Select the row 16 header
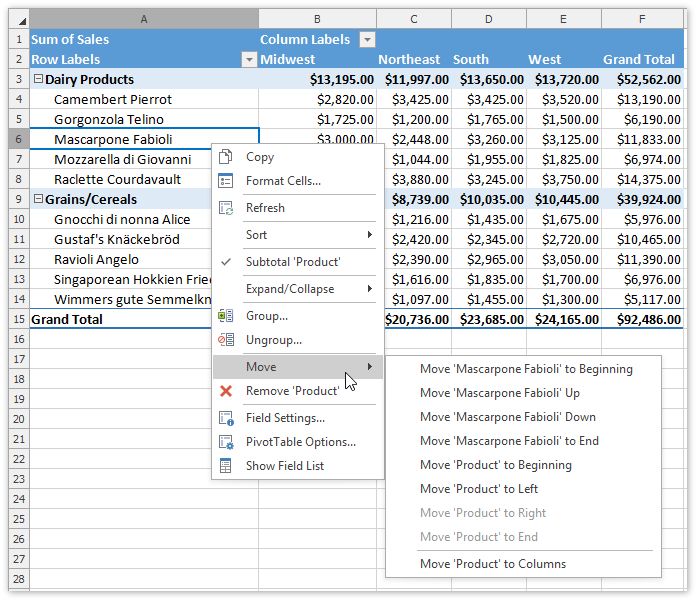699x603 pixels. coord(15,340)
